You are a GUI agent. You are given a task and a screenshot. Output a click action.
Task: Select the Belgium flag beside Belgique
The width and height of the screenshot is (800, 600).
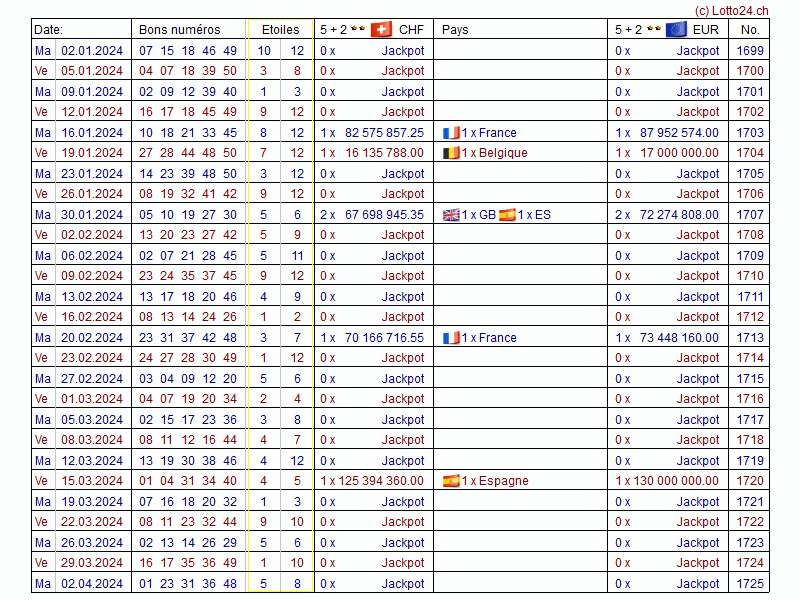[x=451, y=153]
